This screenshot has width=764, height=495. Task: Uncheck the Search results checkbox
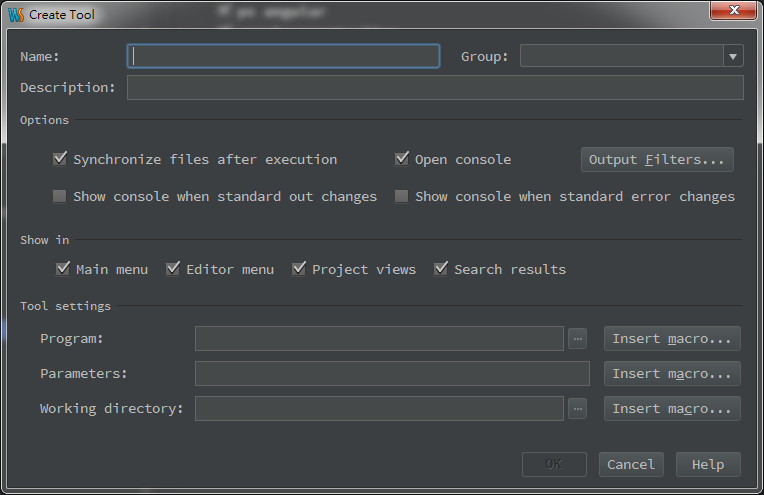click(x=441, y=269)
